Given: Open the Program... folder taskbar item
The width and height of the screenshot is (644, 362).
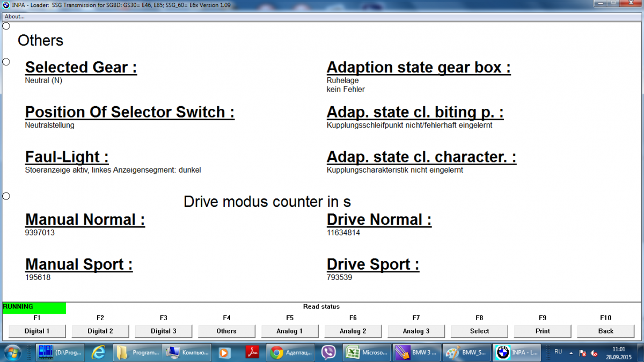Looking at the screenshot, I should tap(138, 353).
